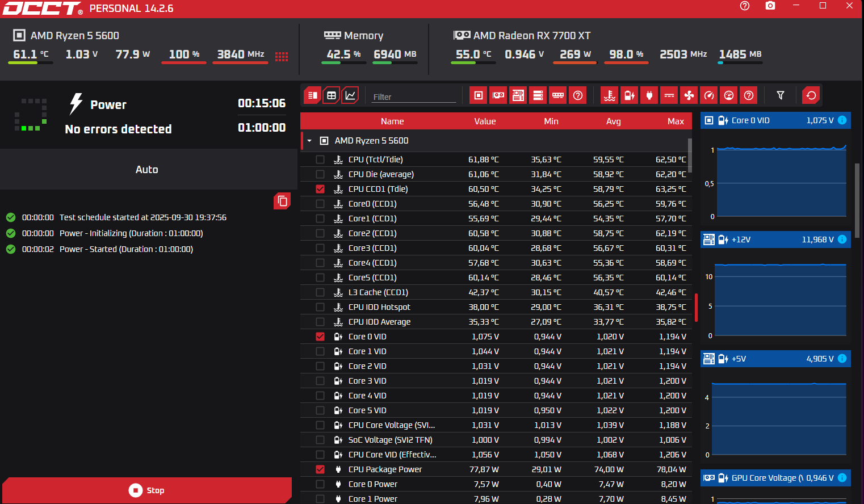Image resolution: width=864 pixels, height=504 pixels.
Task: Check the Core 0 Power checkbox
Action: [320, 484]
